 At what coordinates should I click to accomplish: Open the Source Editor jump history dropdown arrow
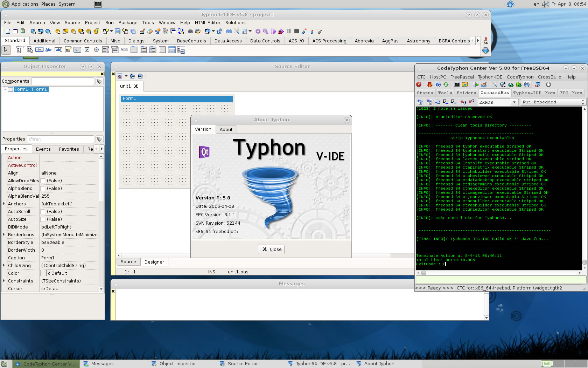126,76
